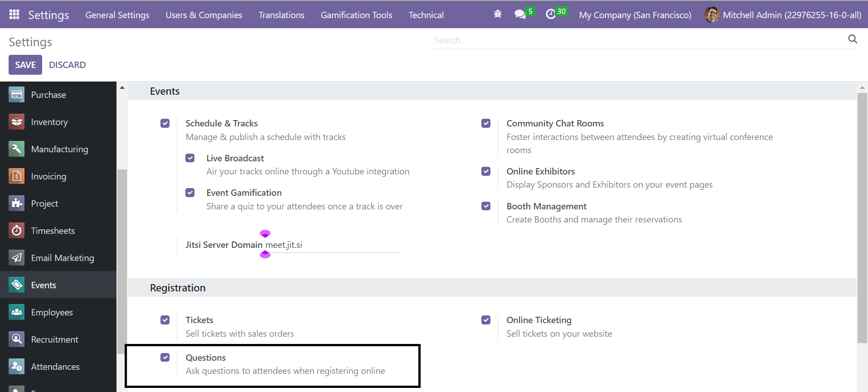Select the Recruitment magnifier icon
The image size is (868, 392).
[17, 339]
